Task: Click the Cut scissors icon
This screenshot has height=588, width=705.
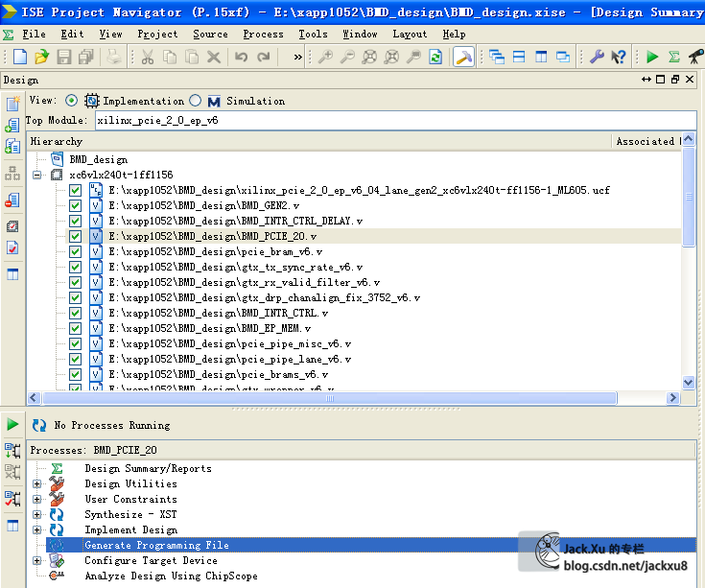Action: (148, 57)
